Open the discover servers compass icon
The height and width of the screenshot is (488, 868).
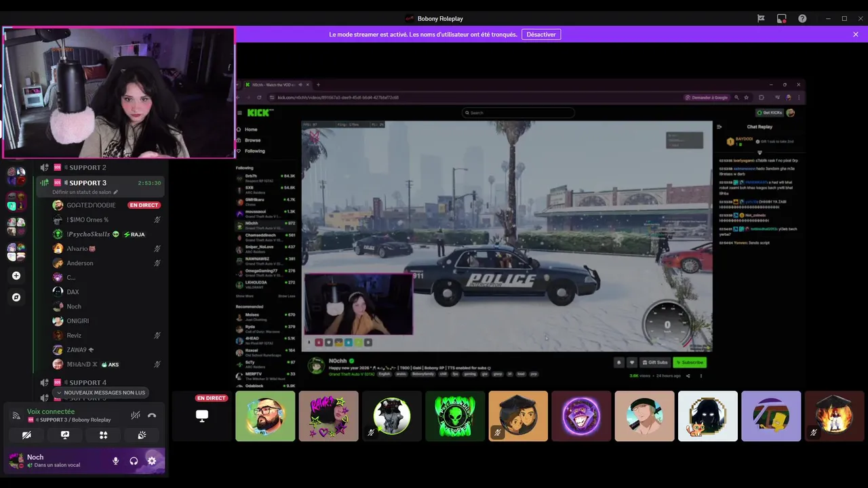(x=16, y=297)
